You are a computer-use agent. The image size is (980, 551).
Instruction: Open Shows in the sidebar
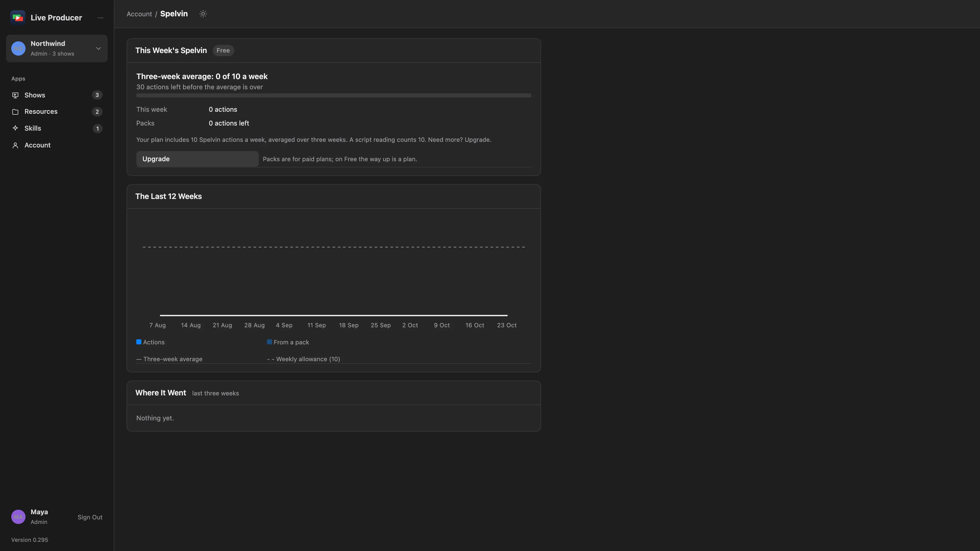[57, 95]
